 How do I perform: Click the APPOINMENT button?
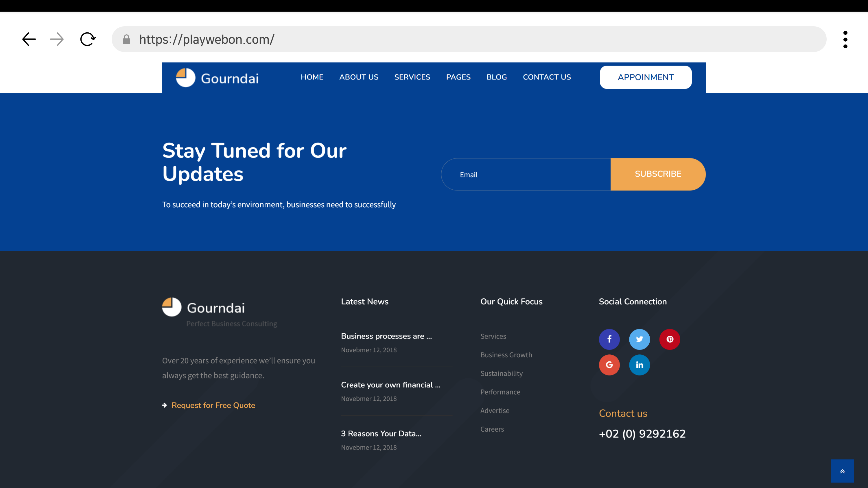[645, 77]
